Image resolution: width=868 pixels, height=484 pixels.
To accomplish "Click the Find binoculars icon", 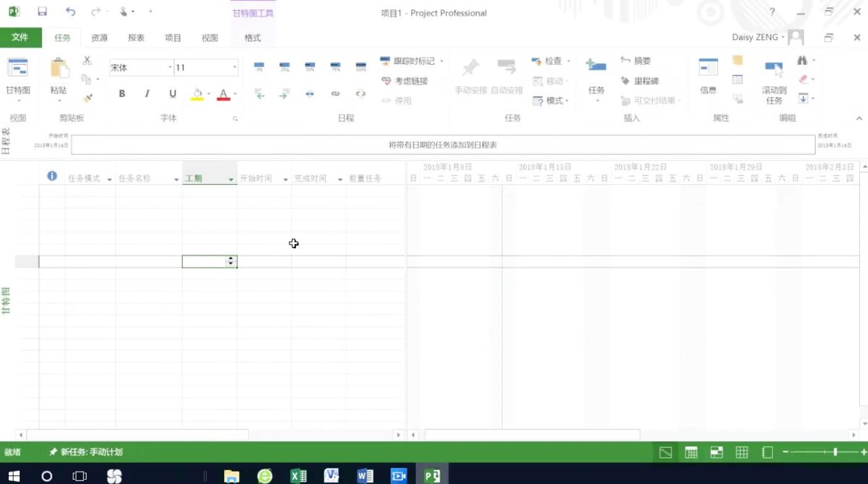I will [x=802, y=60].
